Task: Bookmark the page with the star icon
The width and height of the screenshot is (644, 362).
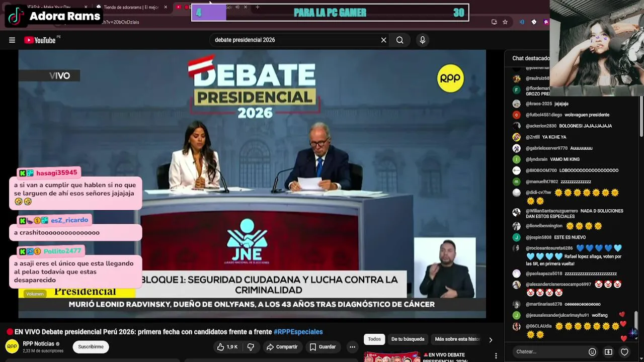Action: click(x=505, y=22)
